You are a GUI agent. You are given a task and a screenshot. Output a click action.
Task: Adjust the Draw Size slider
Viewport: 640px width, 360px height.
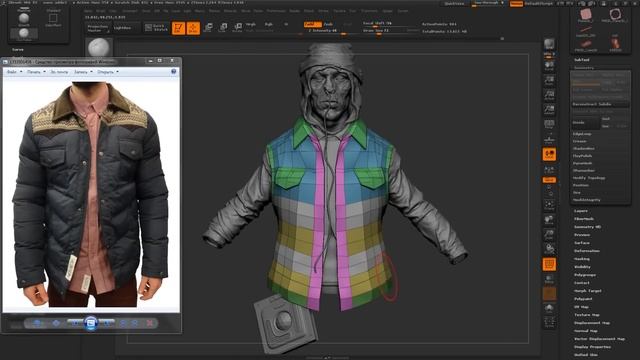387,31
